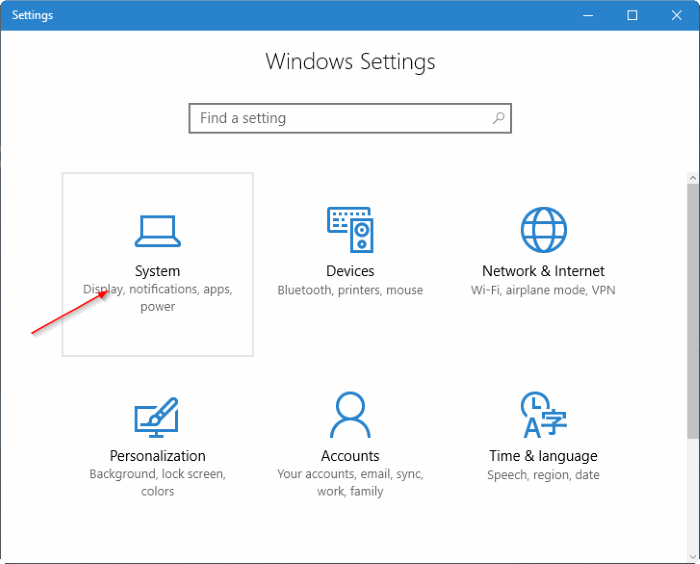Click the Accounts person icon
This screenshot has width=700, height=564.
tap(350, 415)
